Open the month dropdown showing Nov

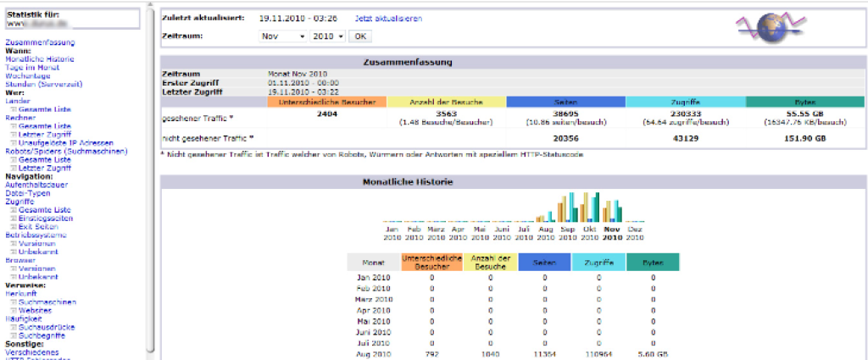(x=283, y=36)
